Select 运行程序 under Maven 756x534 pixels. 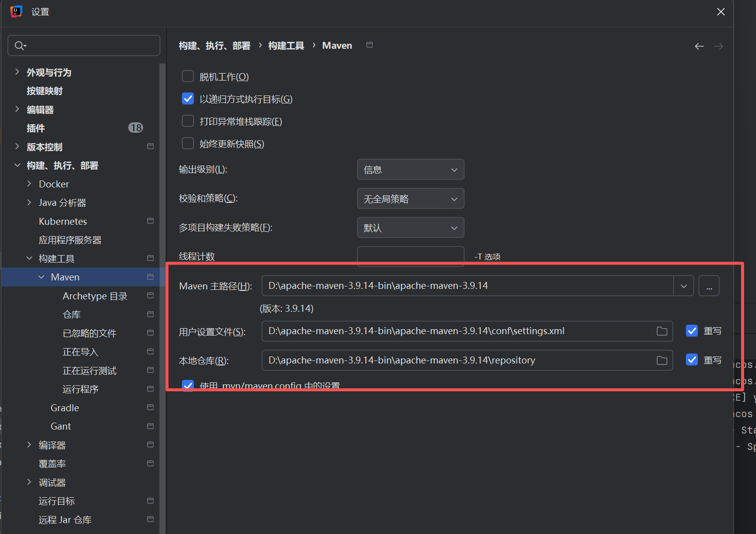tap(81, 389)
